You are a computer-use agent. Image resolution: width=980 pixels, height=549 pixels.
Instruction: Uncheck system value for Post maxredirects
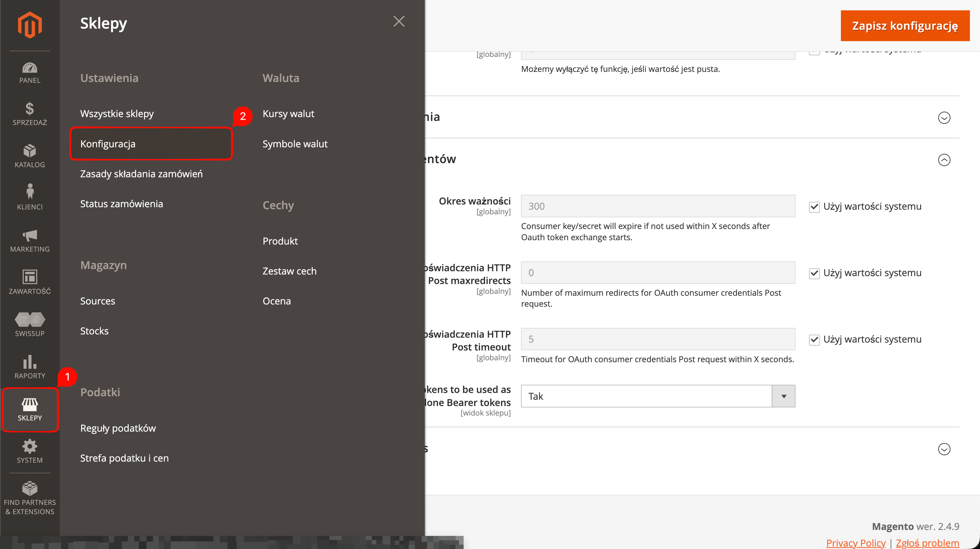pos(814,274)
